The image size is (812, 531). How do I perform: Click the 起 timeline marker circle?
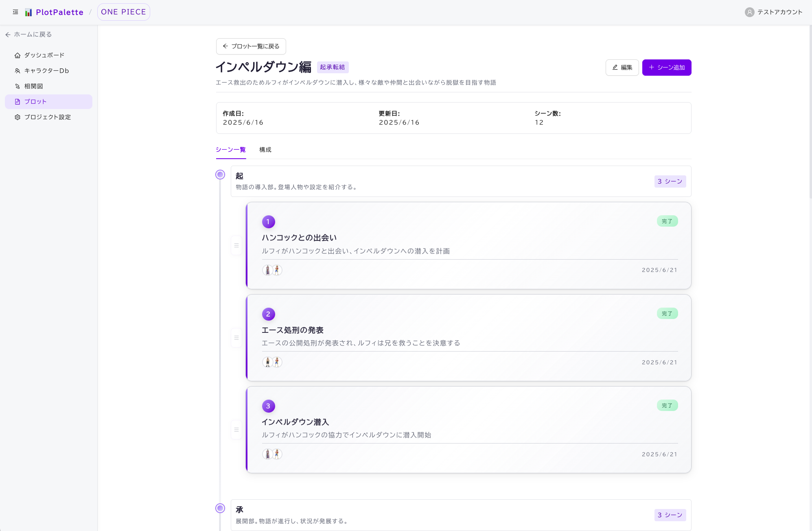pyautogui.click(x=220, y=175)
